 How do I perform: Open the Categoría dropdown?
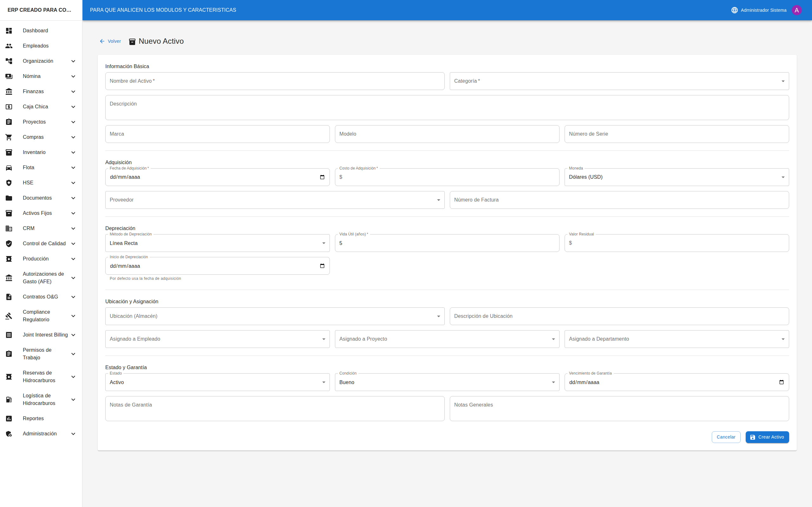pyautogui.click(x=619, y=81)
